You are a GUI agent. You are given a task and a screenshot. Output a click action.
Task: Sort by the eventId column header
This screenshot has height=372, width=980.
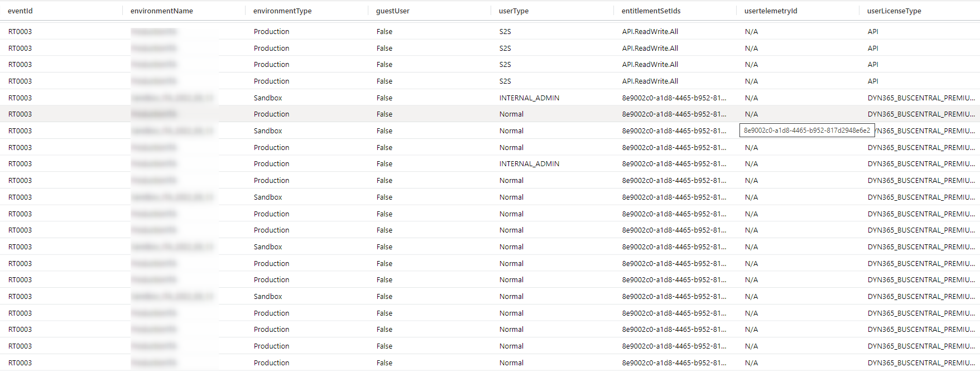[20, 11]
